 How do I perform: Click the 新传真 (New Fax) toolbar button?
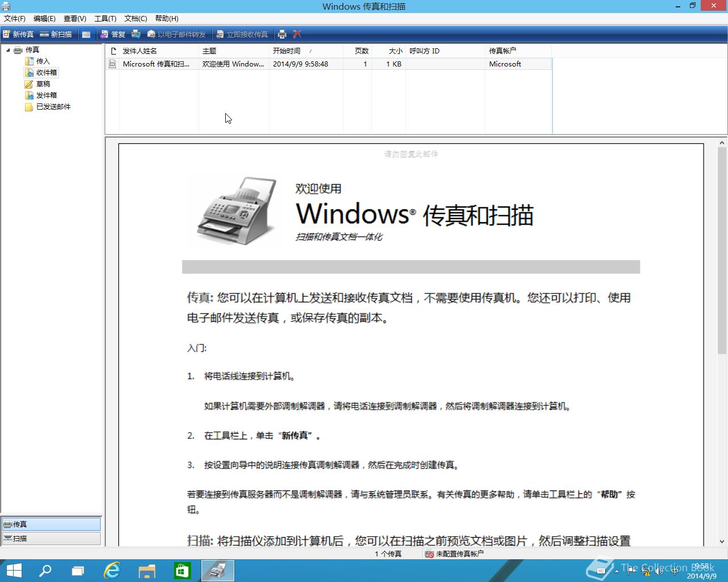(18, 34)
